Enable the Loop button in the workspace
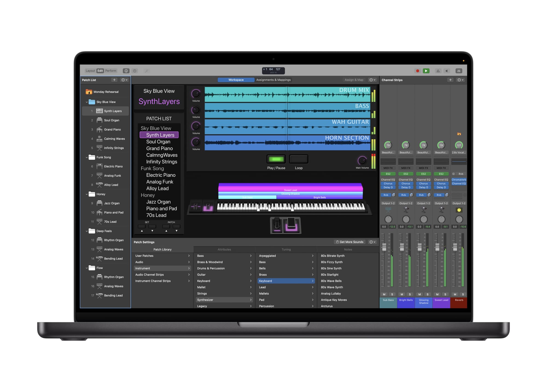The image size is (547, 392). pos(298,159)
